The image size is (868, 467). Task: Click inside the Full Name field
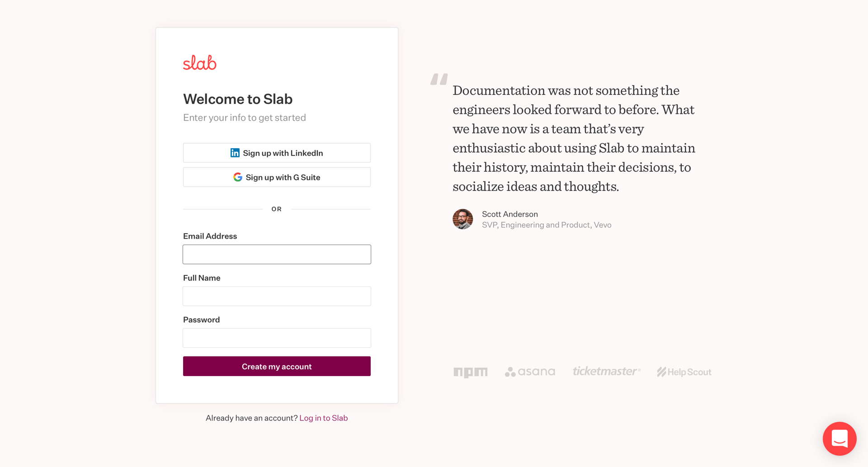[277, 296]
